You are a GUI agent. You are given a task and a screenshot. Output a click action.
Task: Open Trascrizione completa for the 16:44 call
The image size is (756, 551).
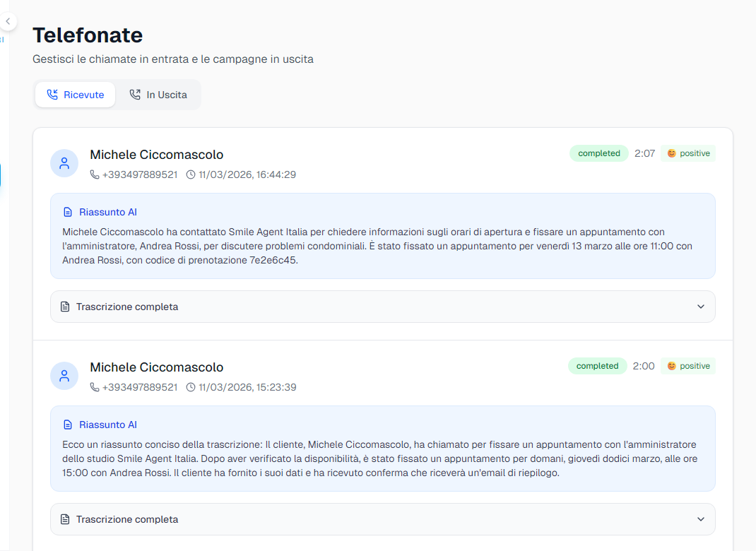tap(127, 307)
